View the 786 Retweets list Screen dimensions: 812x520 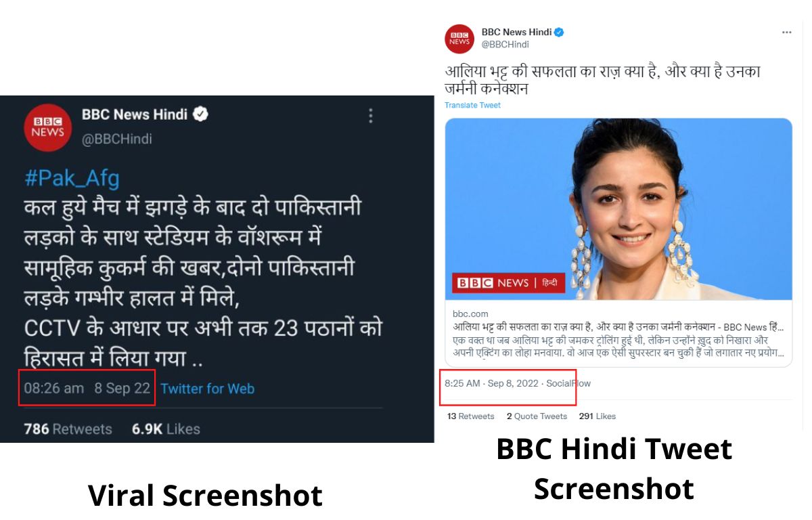[68, 429]
